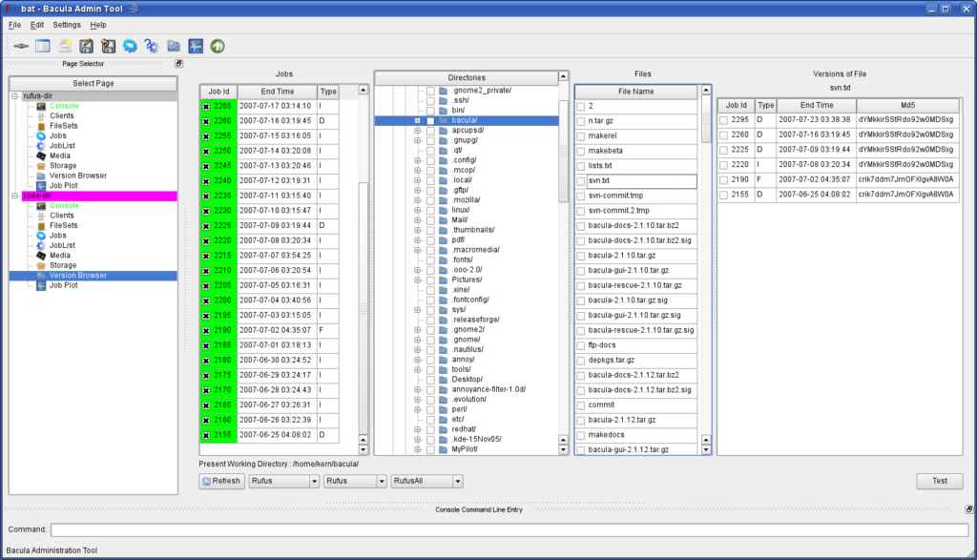Click the Test button
The height and width of the screenshot is (560, 977).
click(x=939, y=482)
